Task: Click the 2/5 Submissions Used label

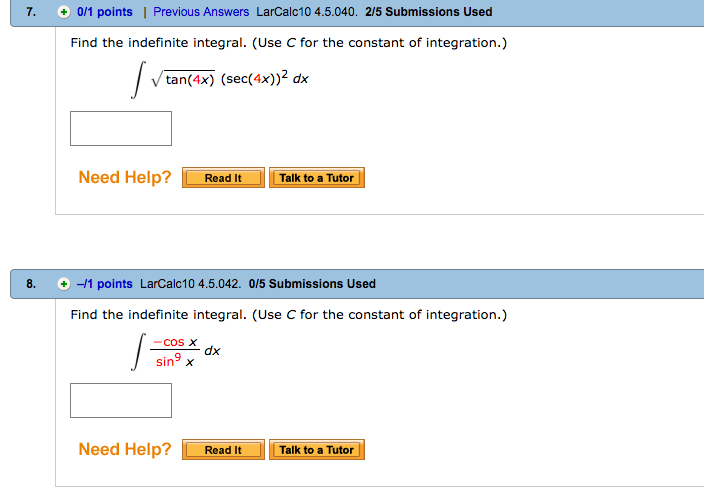Action: point(429,12)
